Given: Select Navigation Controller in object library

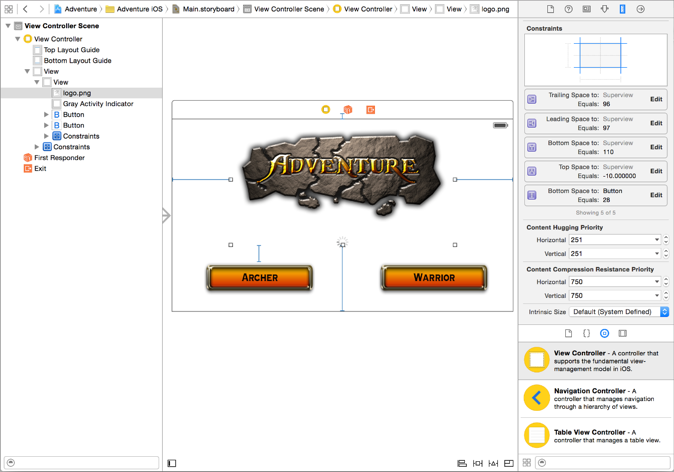Looking at the screenshot, I should (x=595, y=398).
